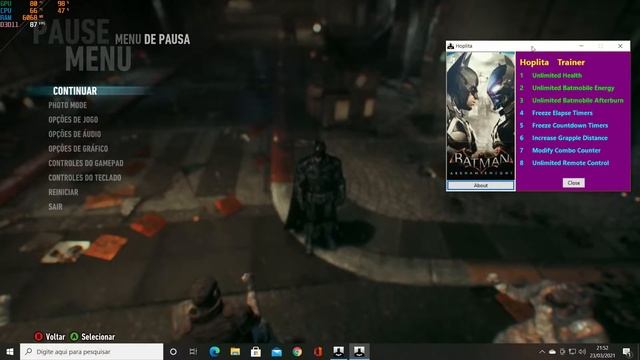This screenshot has width=640, height=360.
Task: Show hidden system tray icons
Action: point(542,351)
